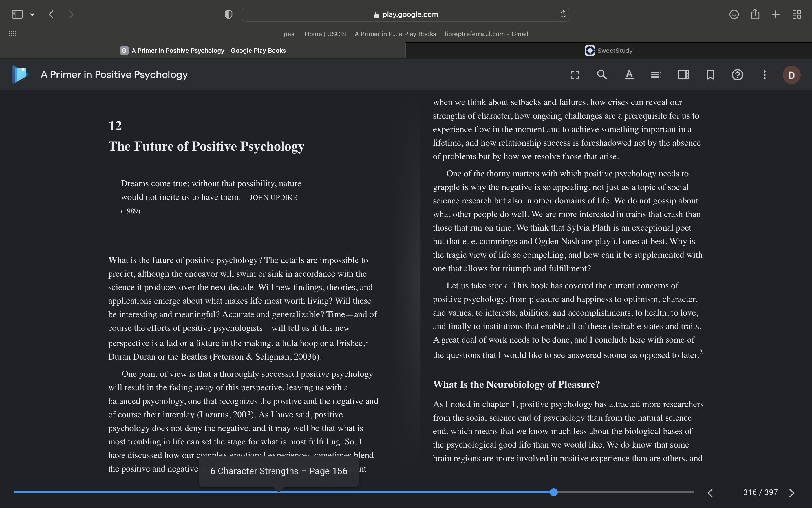The height and width of the screenshot is (508, 812).
Task: Click the reading progress slider handle
Action: click(x=554, y=492)
